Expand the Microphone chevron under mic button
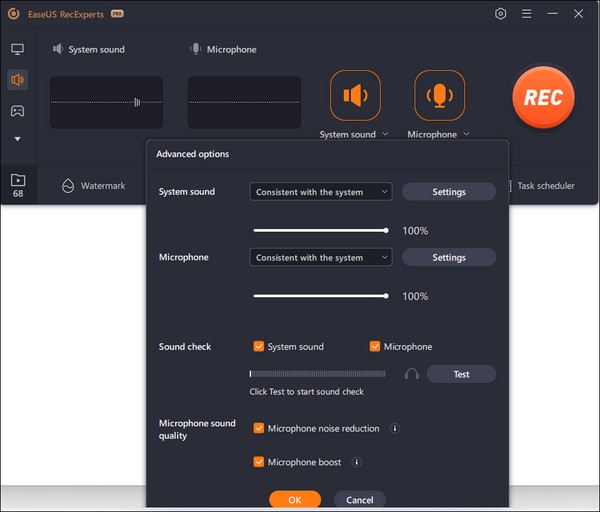Screen dimensions: 600x512 pyautogui.click(x=466, y=134)
